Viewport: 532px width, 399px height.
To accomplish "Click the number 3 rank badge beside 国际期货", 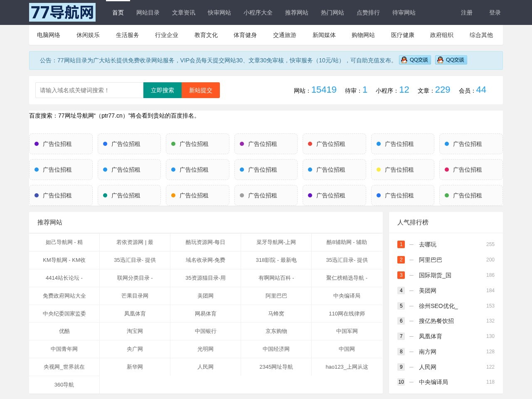I will [401, 275].
